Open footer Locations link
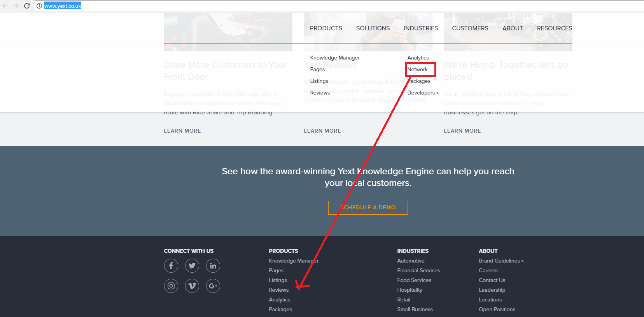The height and width of the screenshot is (317, 644). [490, 299]
